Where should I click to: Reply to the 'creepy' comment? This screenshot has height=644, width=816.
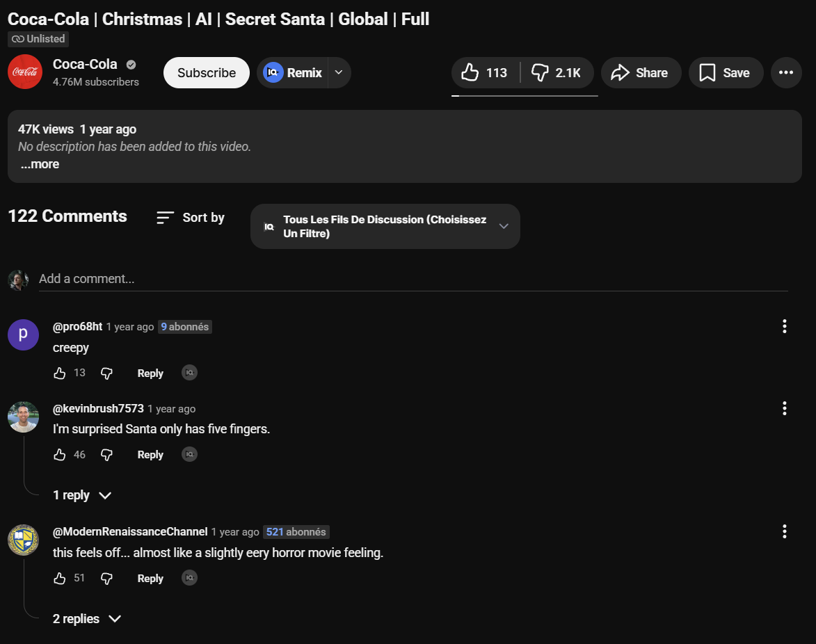150,373
